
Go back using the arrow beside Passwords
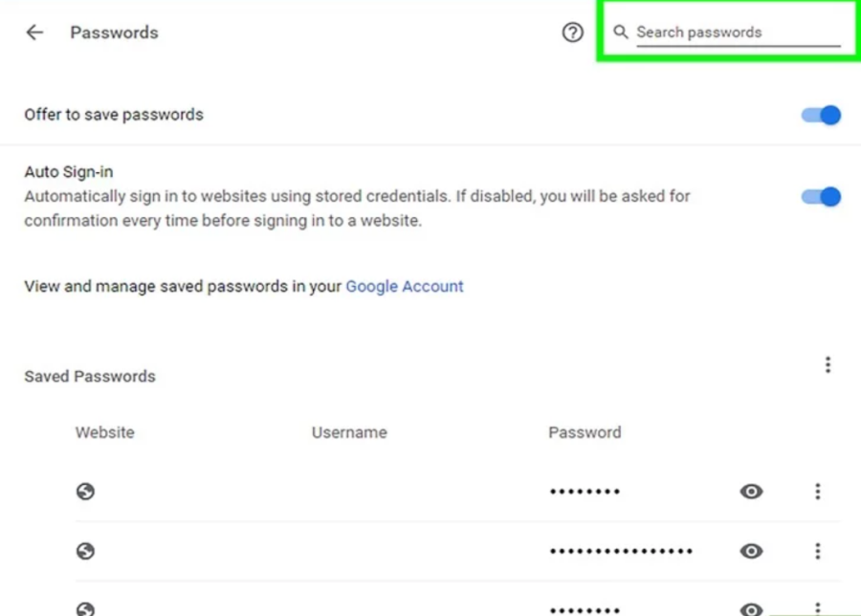click(x=34, y=33)
